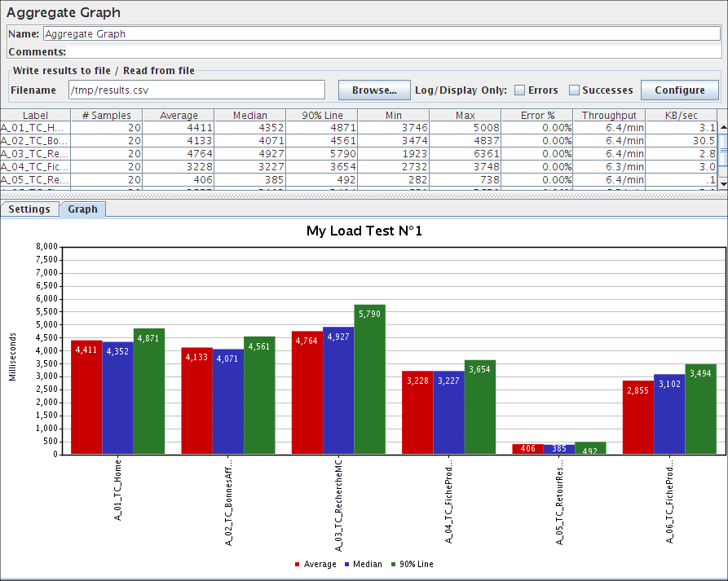
Task: Switch to the Settings tab
Action: tap(29, 209)
